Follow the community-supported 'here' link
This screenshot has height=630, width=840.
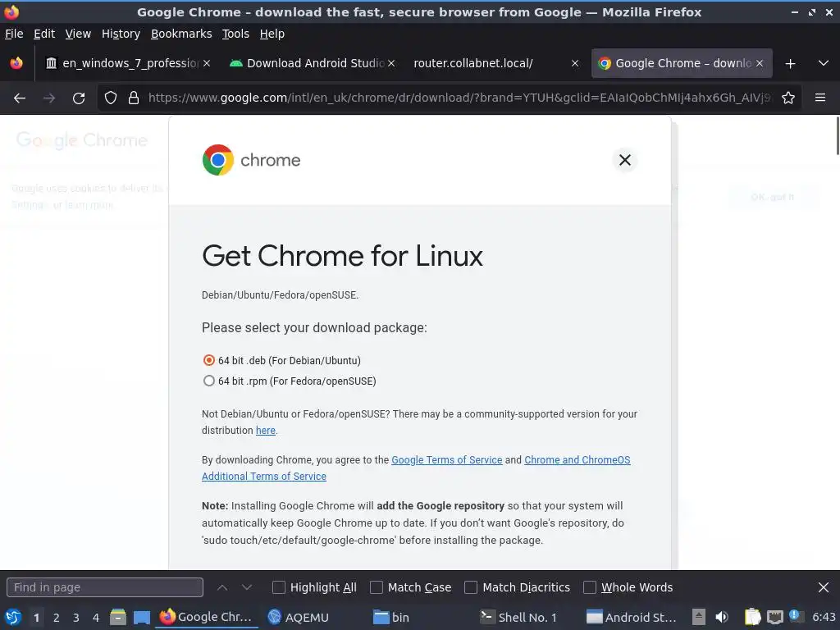(x=266, y=430)
